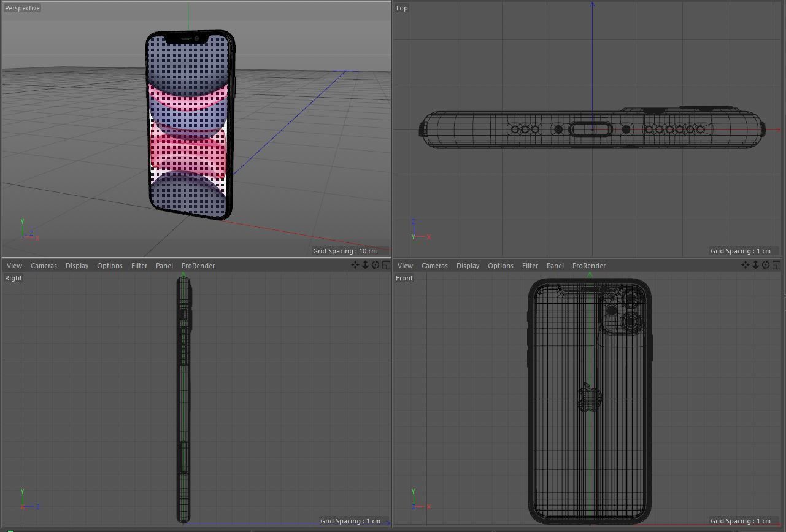Open the Display menu of the Front viewport
This screenshot has width=786, height=532.
468,266
